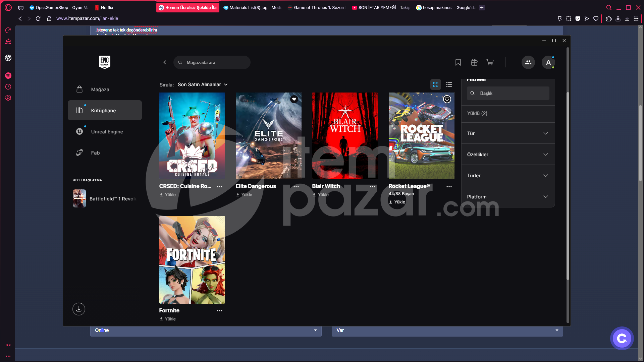Expand the Platform filter section

click(508, 197)
